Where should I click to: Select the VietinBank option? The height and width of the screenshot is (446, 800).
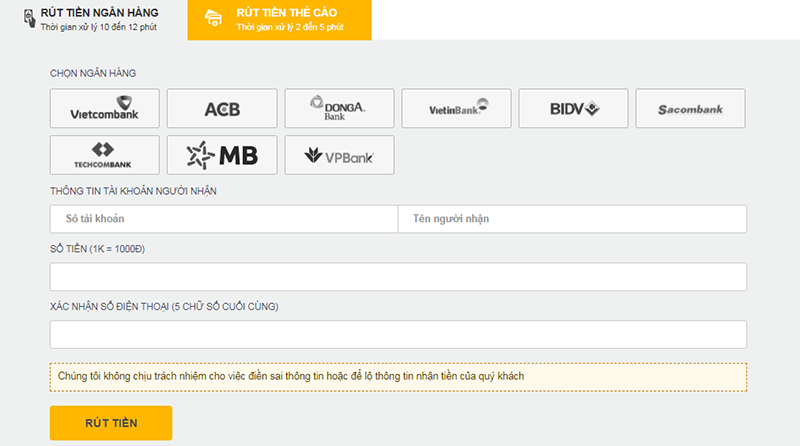[456, 108]
